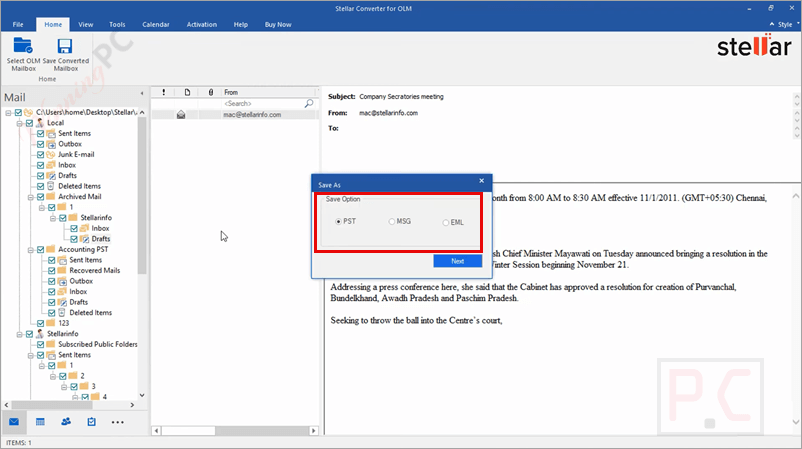
Task: Open the Mail view icon in bottom bar
Action: (14, 422)
